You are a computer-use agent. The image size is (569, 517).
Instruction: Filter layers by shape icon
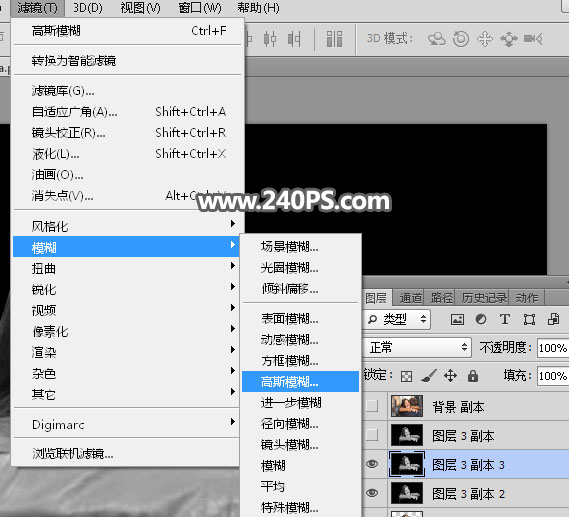pos(529,320)
